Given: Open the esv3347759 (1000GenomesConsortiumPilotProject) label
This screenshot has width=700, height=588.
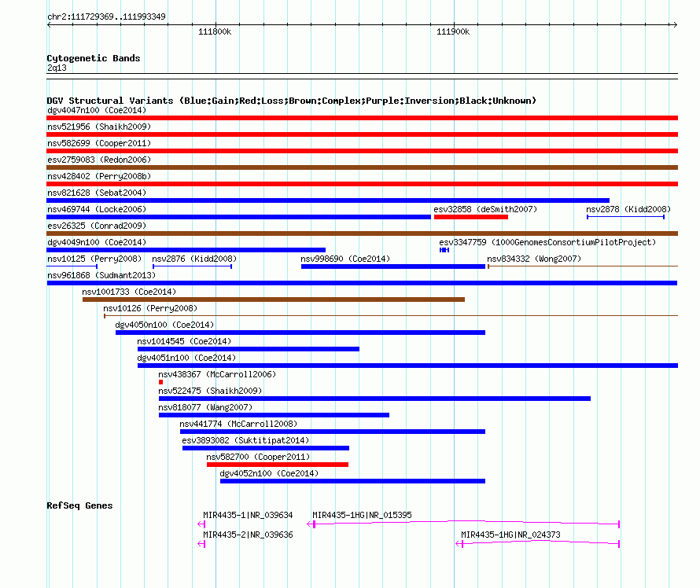Looking at the screenshot, I should click(x=547, y=242).
